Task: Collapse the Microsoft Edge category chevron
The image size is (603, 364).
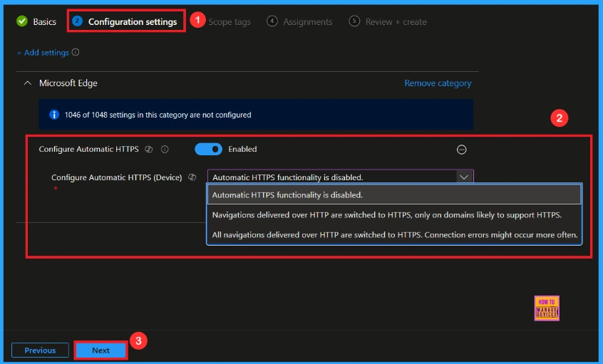Action: pyautogui.click(x=28, y=83)
